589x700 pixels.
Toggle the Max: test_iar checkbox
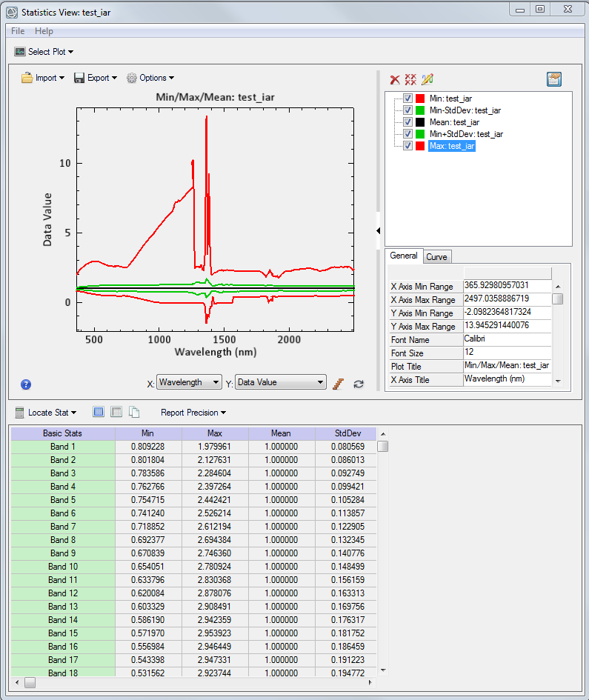tap(407, 146)
